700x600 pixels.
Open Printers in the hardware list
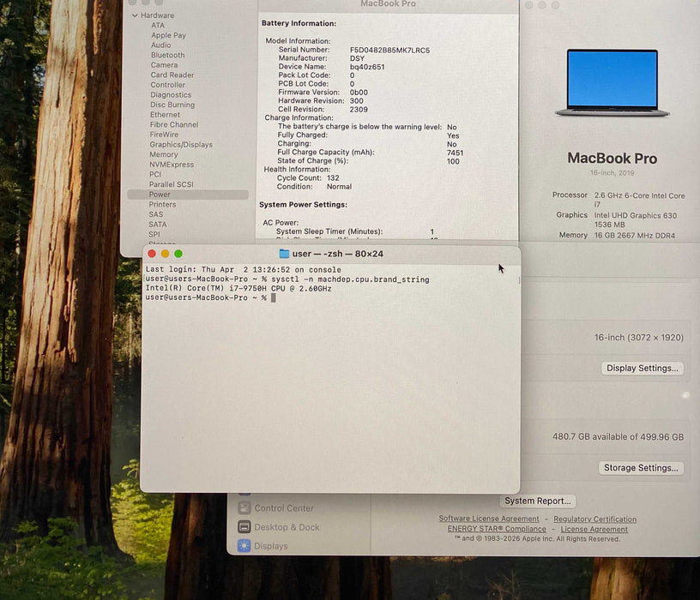(162, 204)
